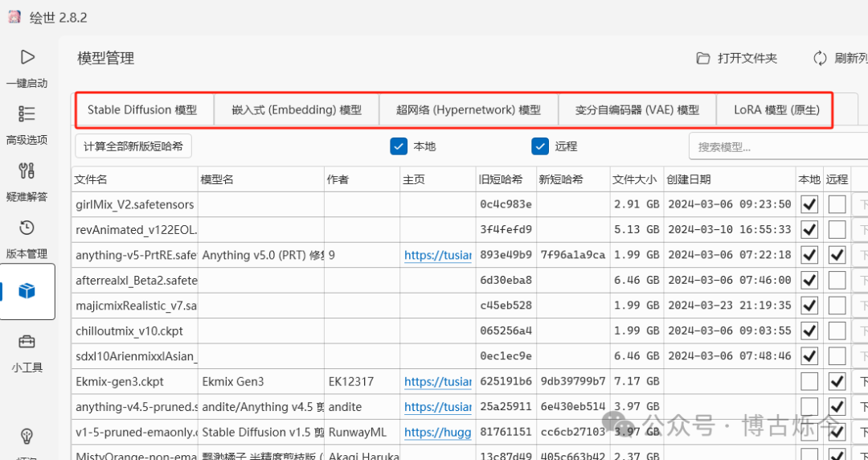Toggle 本地 checkbox for revAnimated_v122EOL row
This screenshot has height=460, width=868.
[x=809, y=229]
